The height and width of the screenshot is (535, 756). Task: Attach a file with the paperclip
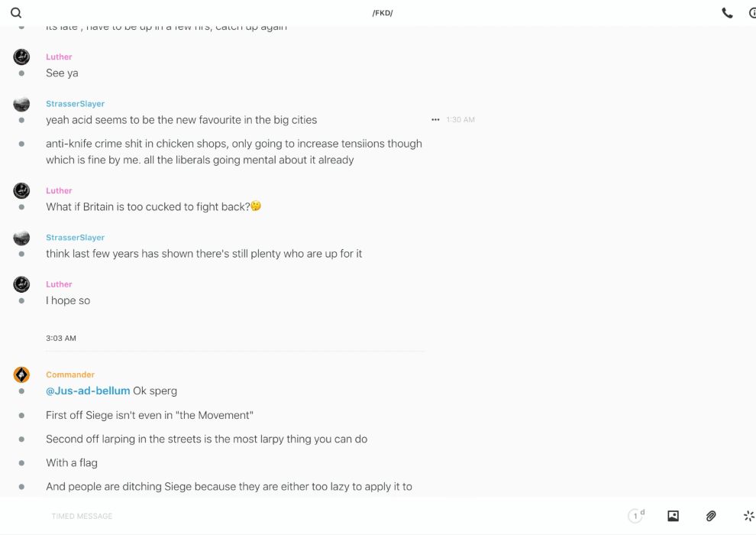tap(711, 516)
